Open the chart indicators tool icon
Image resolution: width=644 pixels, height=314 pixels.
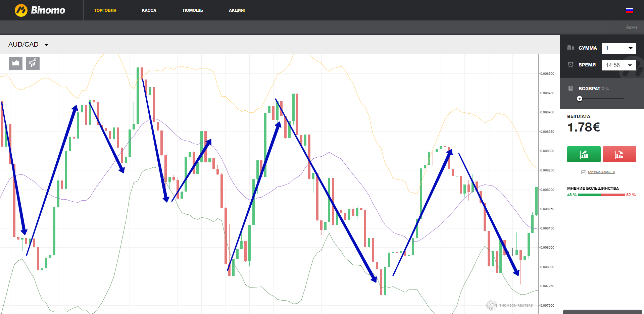(x=33, y=63)
